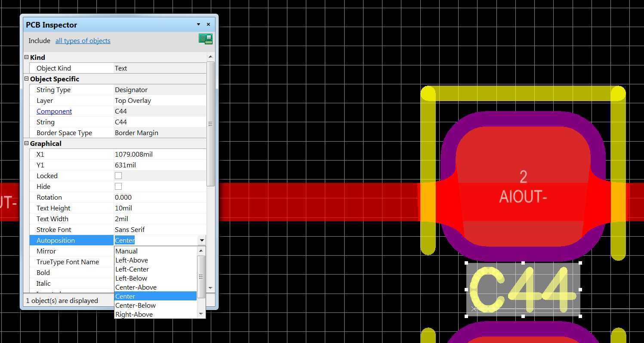
Task: Click the Inspector panel scroll-up arrow
Action: 210,57
